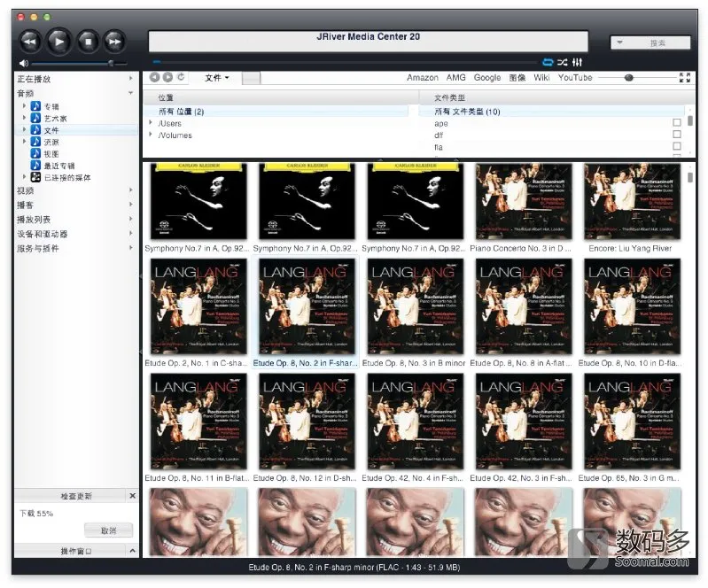Start playback with the Play button
This screenshot has width=708, height=588.
point(58,42)
